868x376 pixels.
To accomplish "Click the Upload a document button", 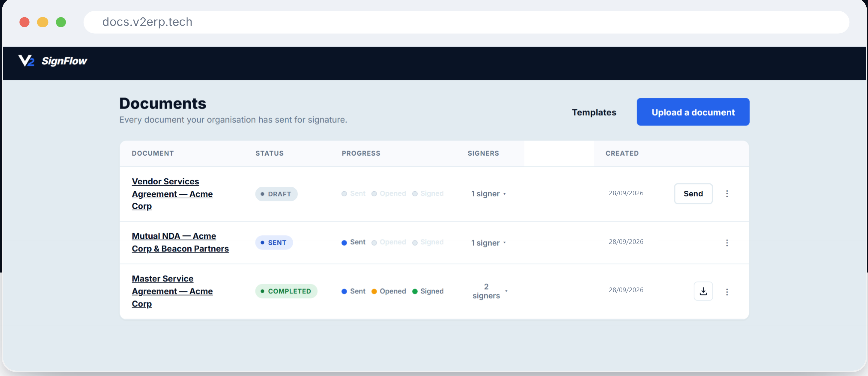I will click(x=693, y=112).
